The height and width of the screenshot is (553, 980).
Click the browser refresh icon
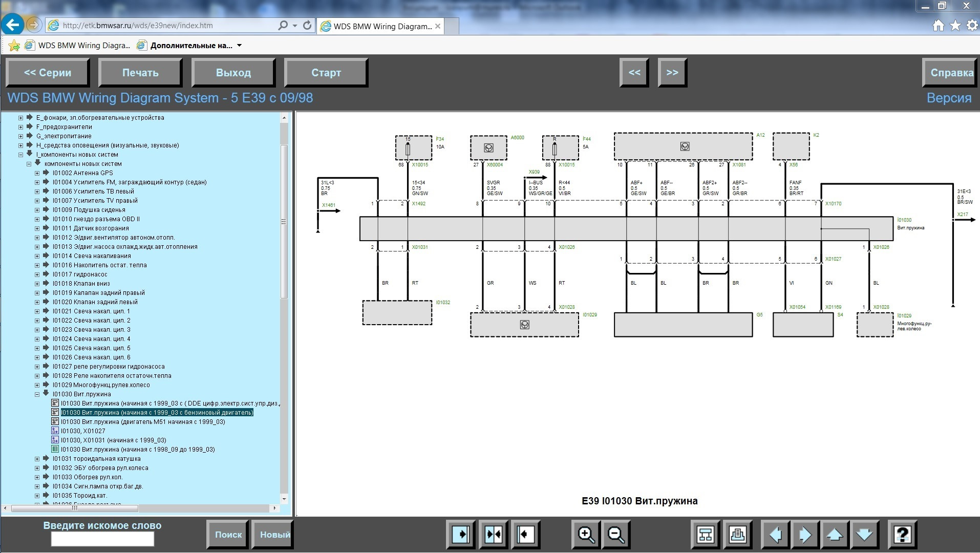[x=307, y=25]
